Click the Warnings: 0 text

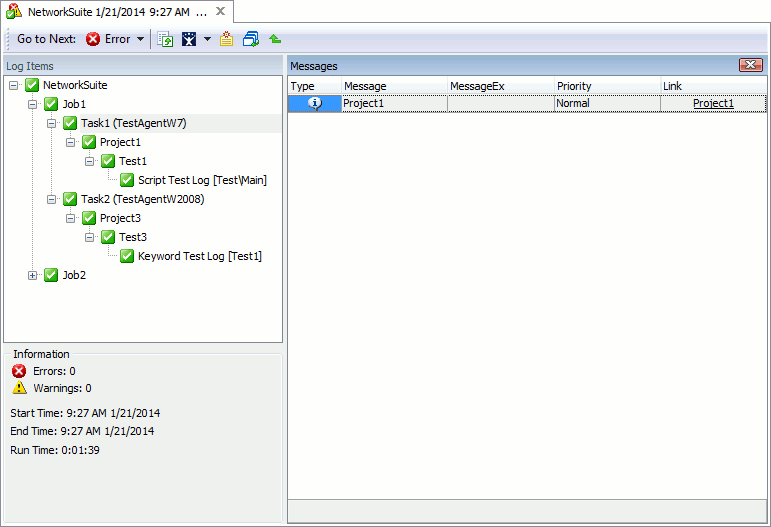62,388
